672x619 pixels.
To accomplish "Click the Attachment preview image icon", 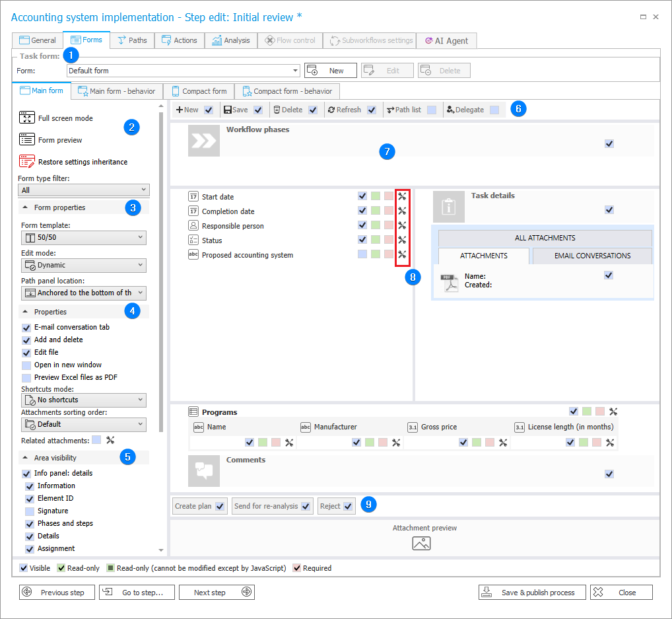I will [421, 544].
